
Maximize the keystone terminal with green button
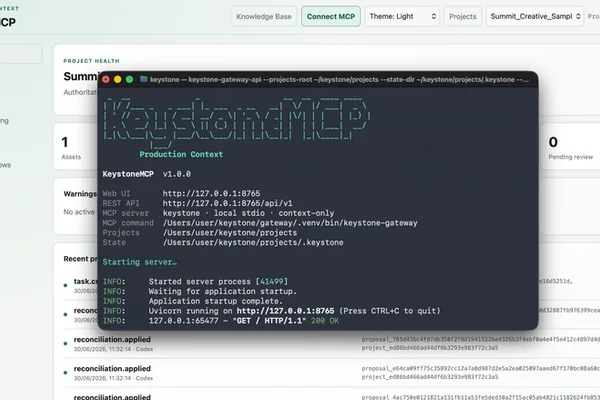click(130, 79)
